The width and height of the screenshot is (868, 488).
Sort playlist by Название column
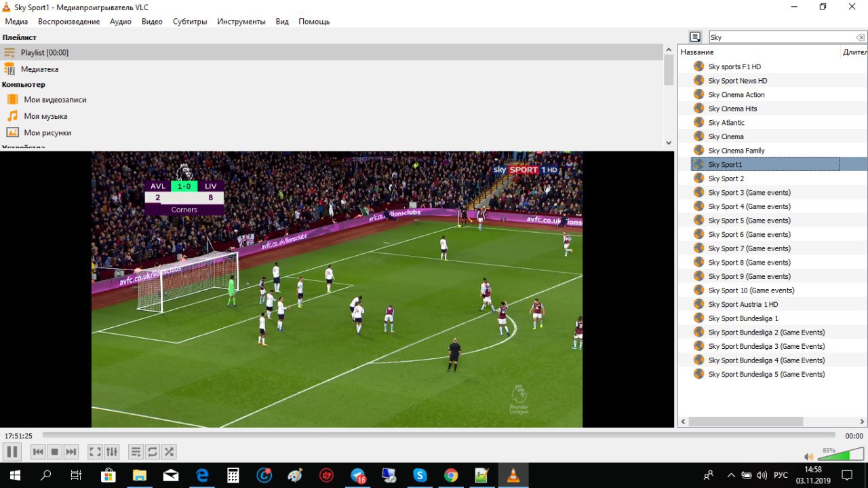[759, 52]
